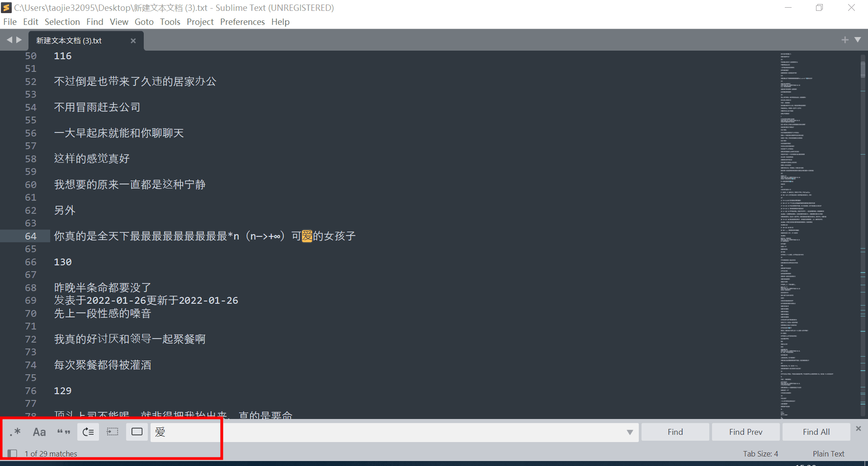The image size is (868, 466).
Task: Toggle whole word matching
Action: pyautogui.click(x=64, y=432)
